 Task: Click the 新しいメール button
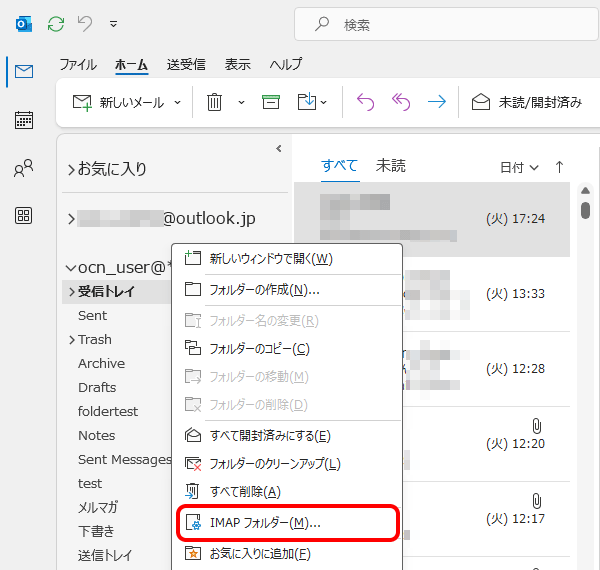120,102
